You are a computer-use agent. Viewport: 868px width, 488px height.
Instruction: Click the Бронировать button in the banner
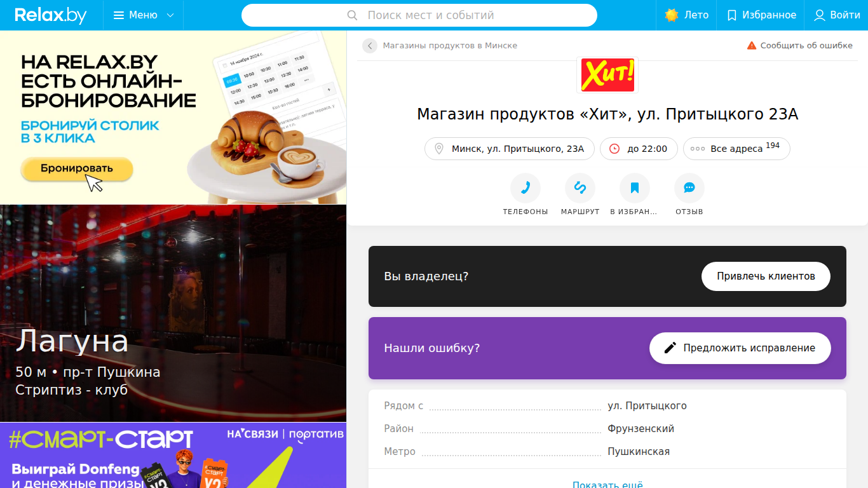pyautogui.click(x=77, y=168)
